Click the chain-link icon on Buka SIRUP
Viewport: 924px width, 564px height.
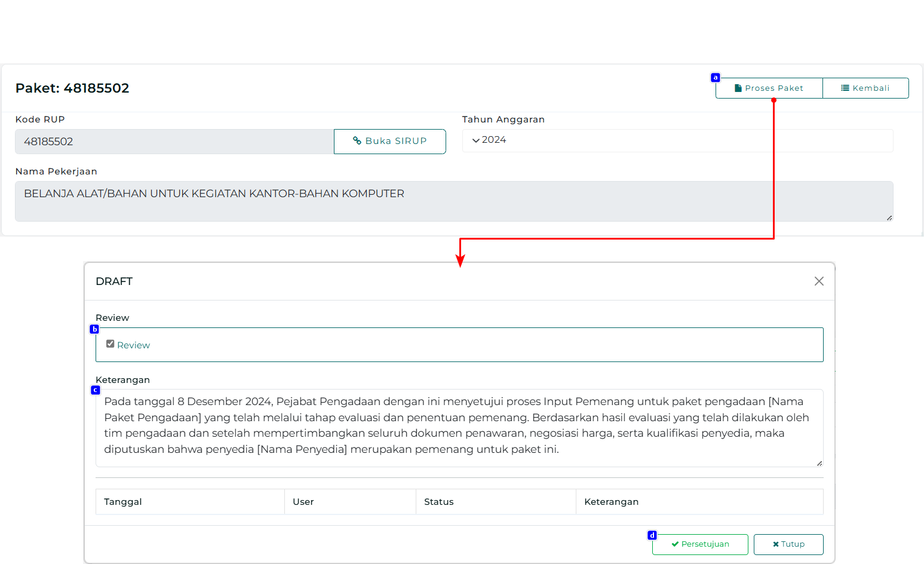(357, 141)
